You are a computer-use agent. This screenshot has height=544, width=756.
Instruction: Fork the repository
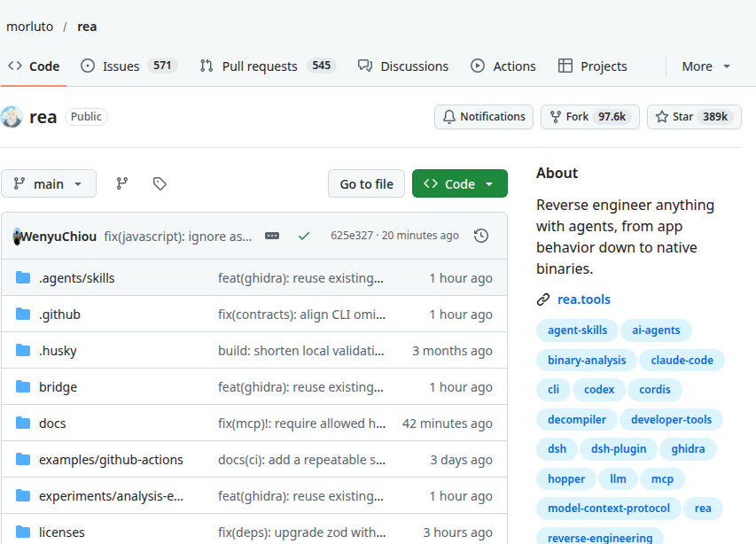click(589, 117)
